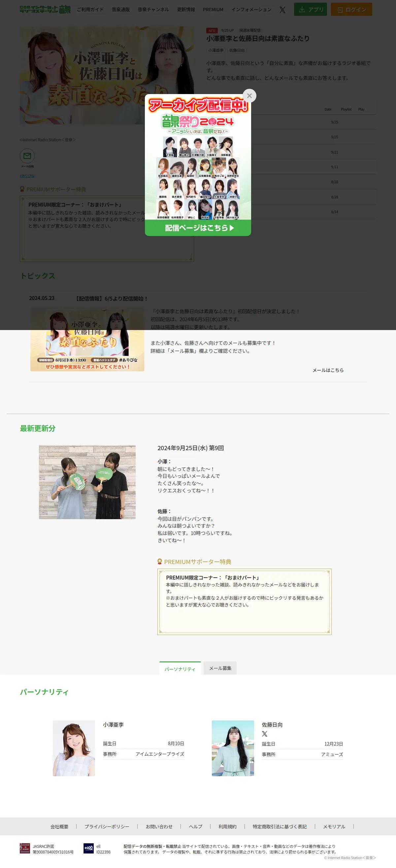Screen dimensions: 396x868
Task: Click the 小澤亜李 name in personality section
Action: 113,725
